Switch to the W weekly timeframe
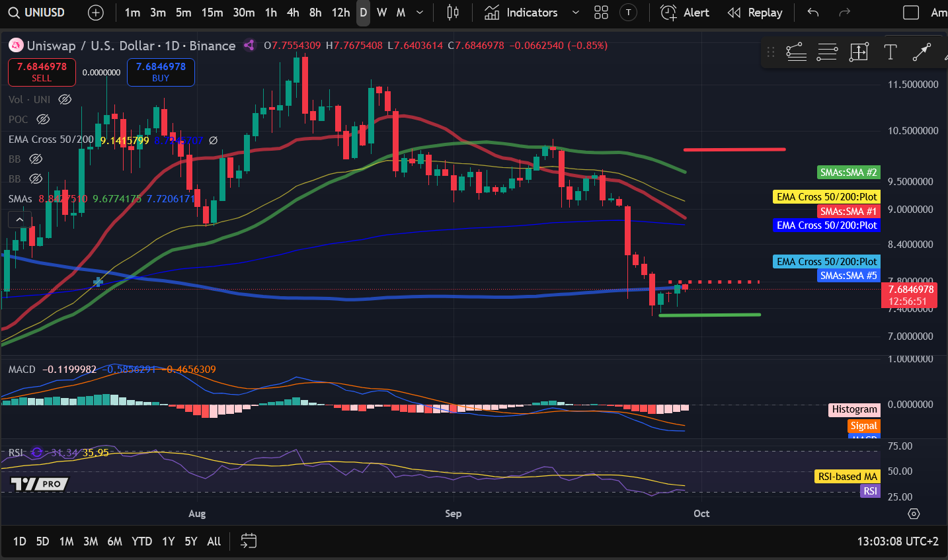948x560 pixels. click(381, 13)
